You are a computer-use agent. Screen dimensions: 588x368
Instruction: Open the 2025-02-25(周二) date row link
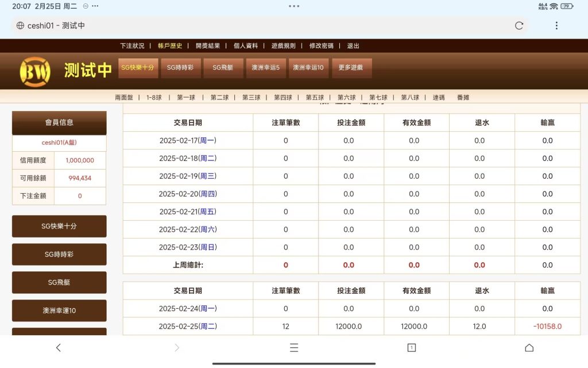pos(188,327)
